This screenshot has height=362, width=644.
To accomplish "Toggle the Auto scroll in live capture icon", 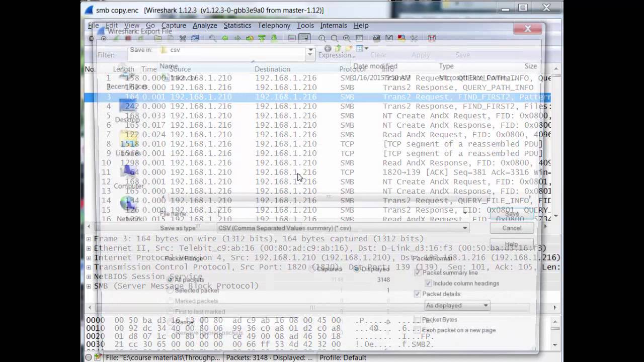I will tap(304, 38).
